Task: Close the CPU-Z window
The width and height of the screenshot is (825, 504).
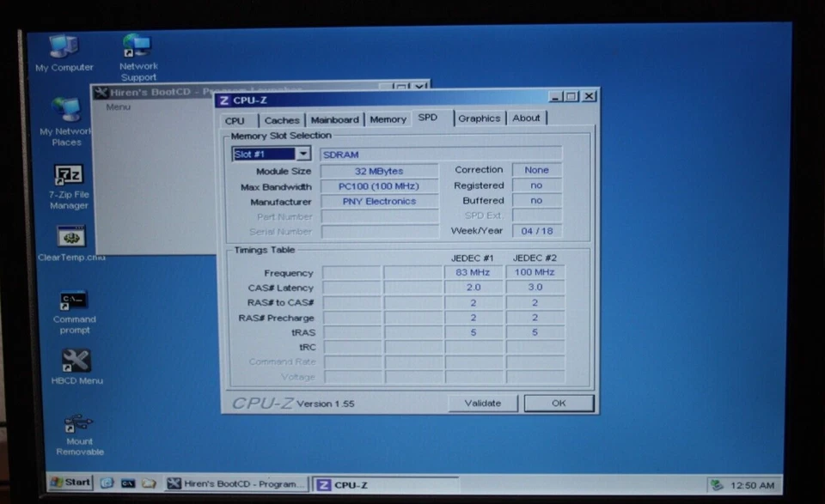Action: click(x=589, y=96)
